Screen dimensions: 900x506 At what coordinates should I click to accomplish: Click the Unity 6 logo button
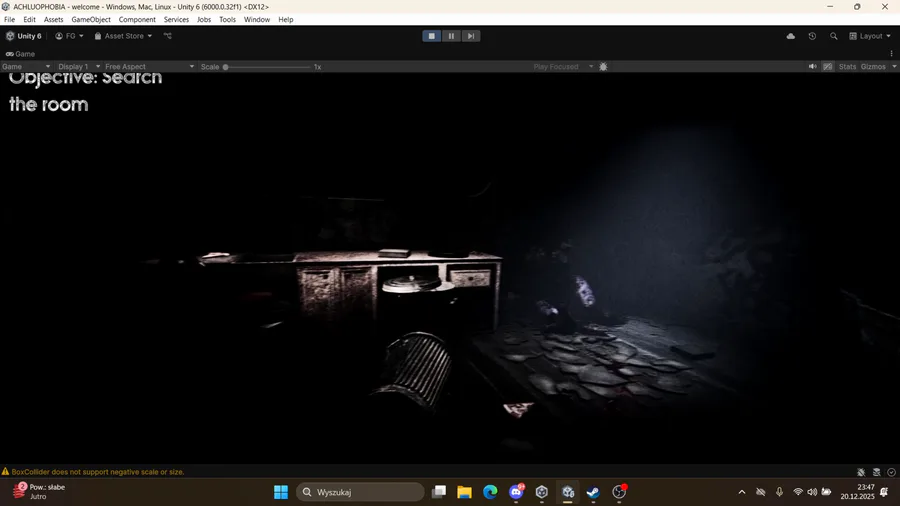pos(24,36)
